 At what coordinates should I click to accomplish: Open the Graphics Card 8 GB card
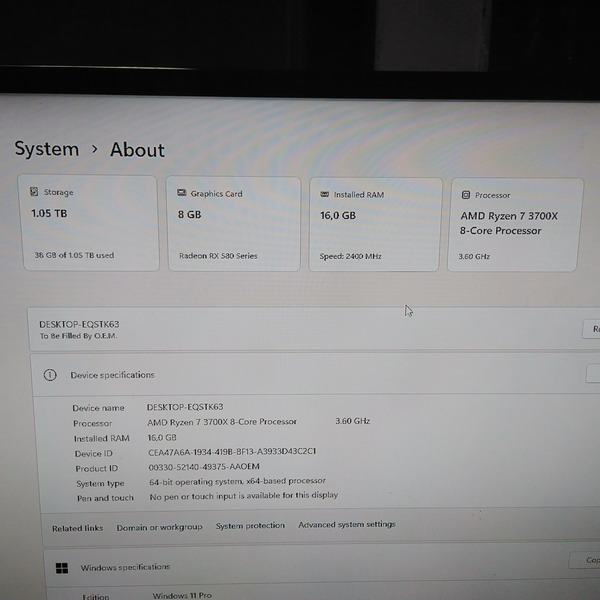click(x=233, y=224)
